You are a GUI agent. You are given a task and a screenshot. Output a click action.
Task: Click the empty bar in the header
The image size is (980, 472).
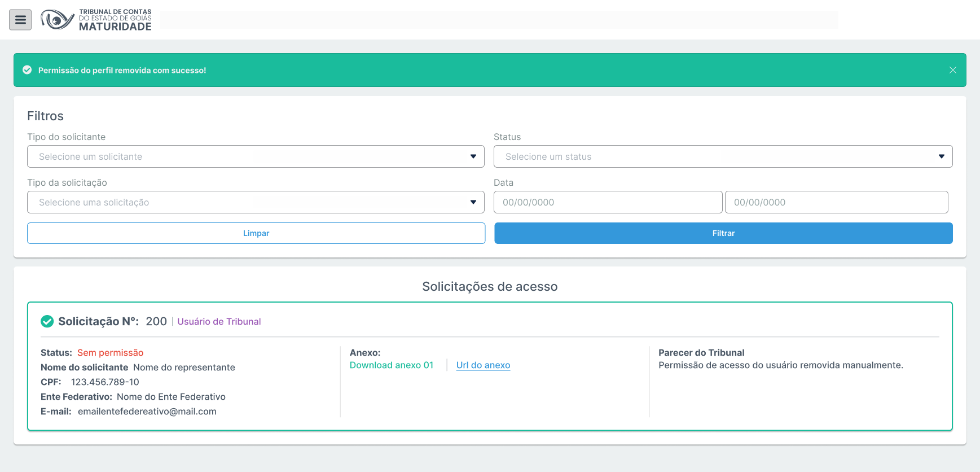(499, 20)
